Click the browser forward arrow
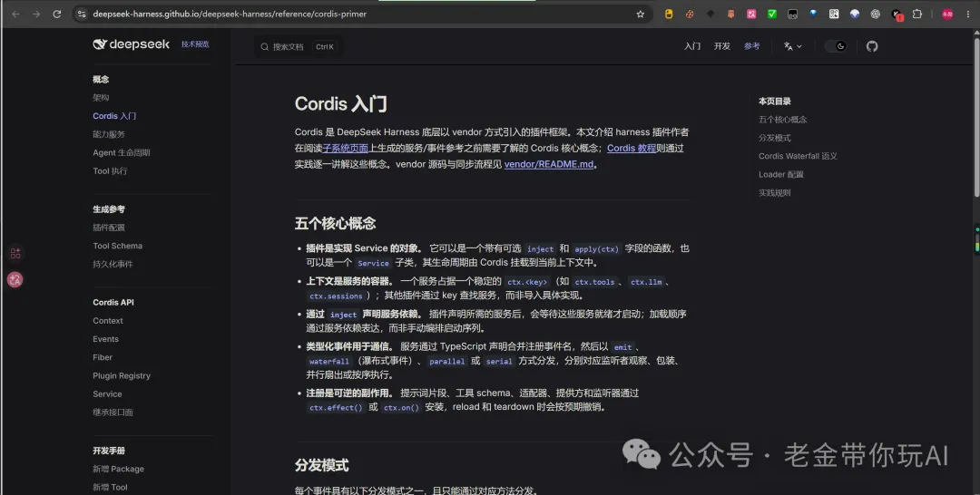Image resolution: width=980 pixels, height=495 pixels. click(36, 14)
